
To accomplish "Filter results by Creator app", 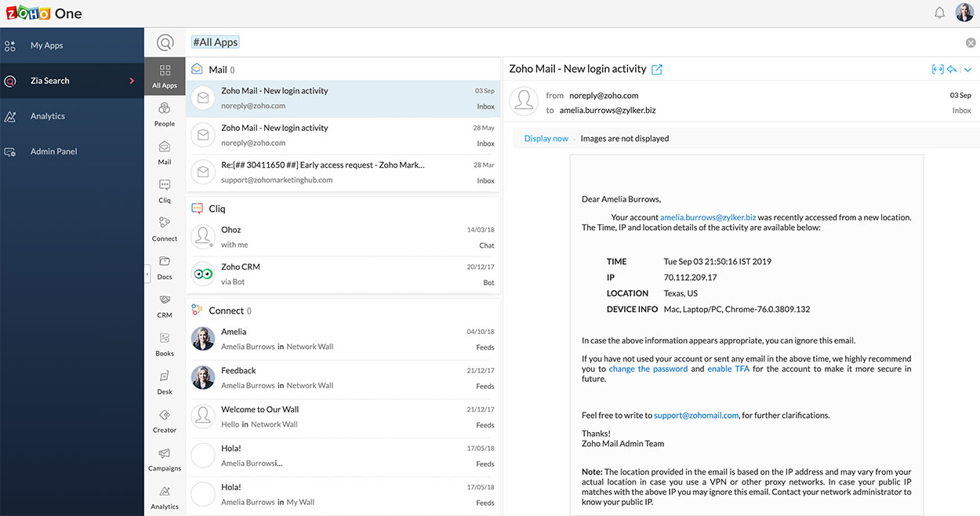I will pos(165,421).
